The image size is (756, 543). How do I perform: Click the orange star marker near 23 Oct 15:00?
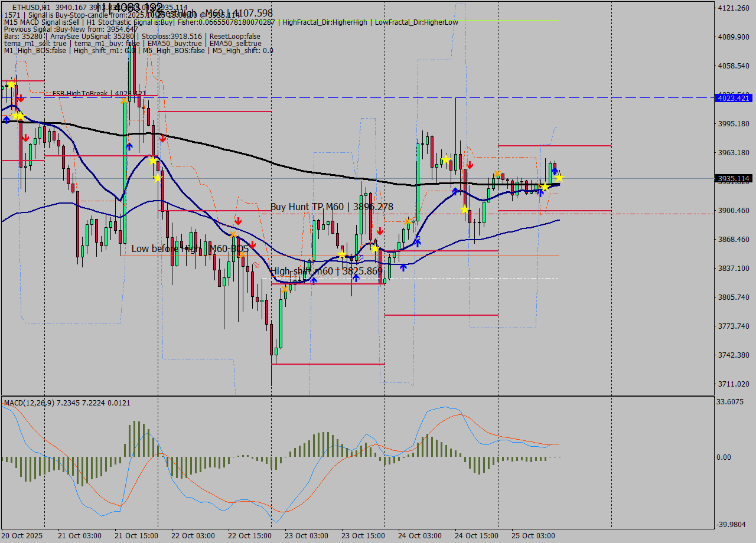click(x=408, y=221)
